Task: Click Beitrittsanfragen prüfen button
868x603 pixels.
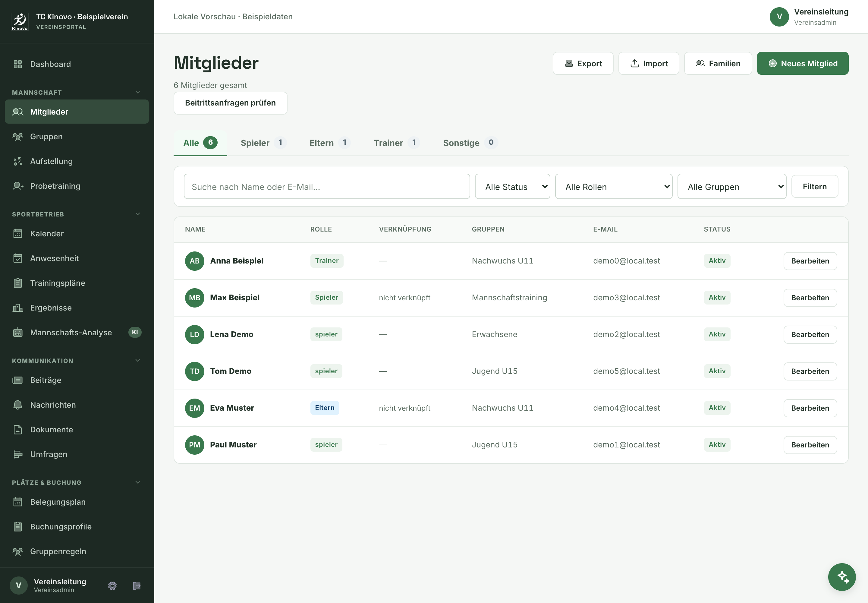Action: click(x=230, y=103)
